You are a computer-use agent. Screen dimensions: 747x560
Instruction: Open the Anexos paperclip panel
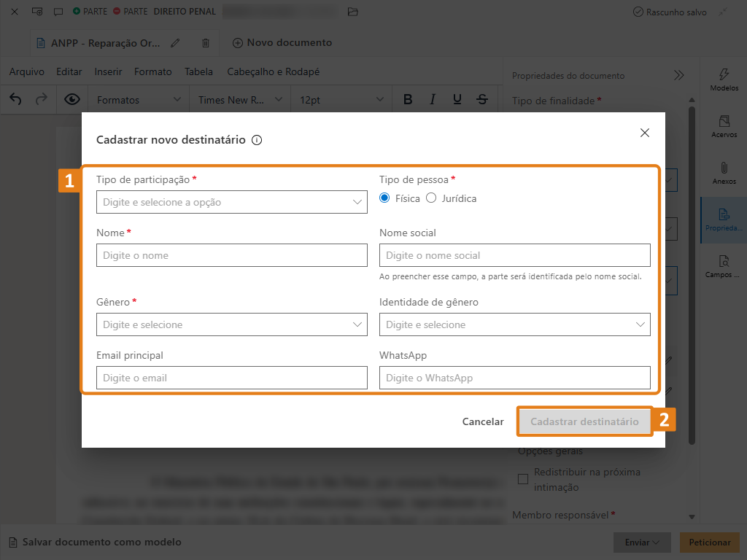pyautogui.click(x=724, y=173)
